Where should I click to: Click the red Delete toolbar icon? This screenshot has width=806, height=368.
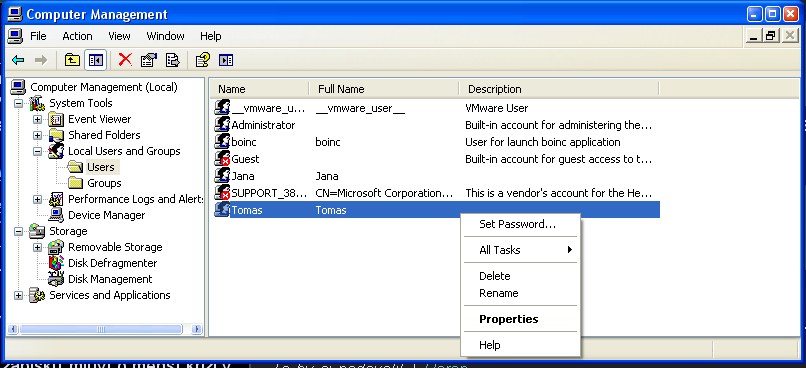125,60
